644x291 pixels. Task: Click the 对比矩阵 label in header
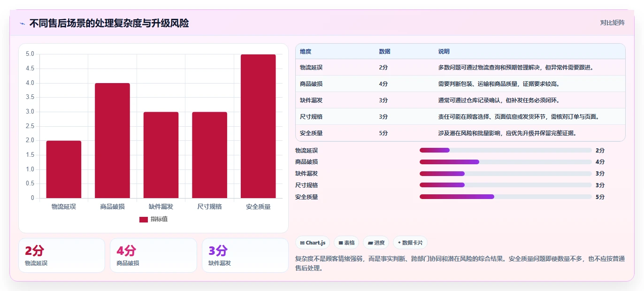(x=612, y=23)
